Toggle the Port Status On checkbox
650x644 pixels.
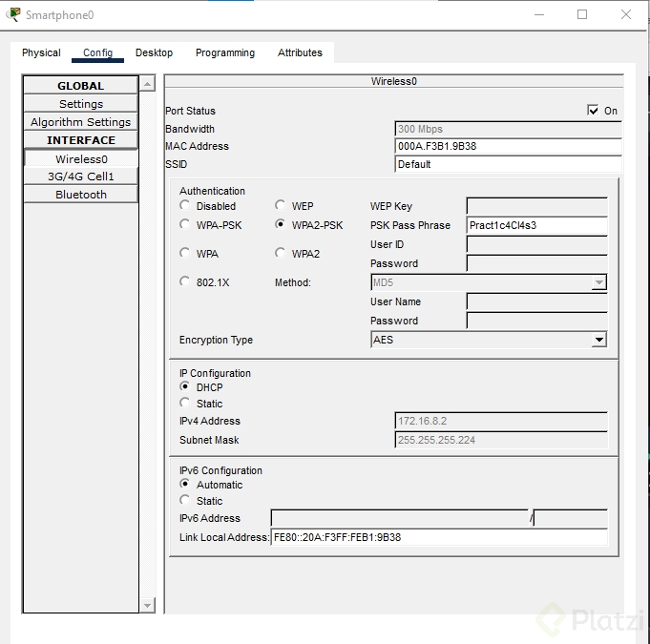(x=593, y=111)
